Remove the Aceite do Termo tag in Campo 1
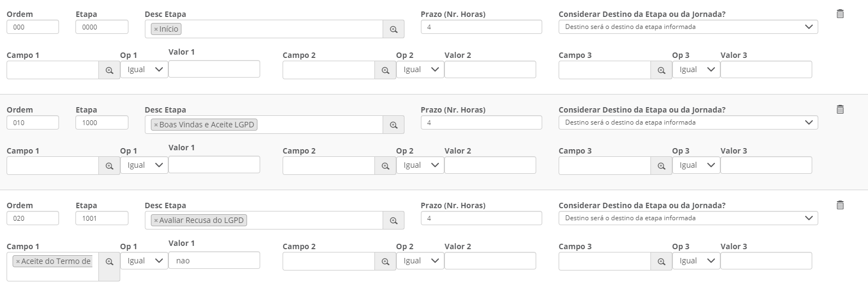 coord(18,262)
